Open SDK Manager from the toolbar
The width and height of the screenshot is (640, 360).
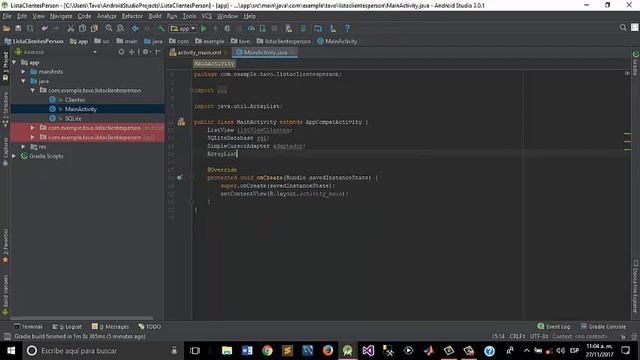333,29
